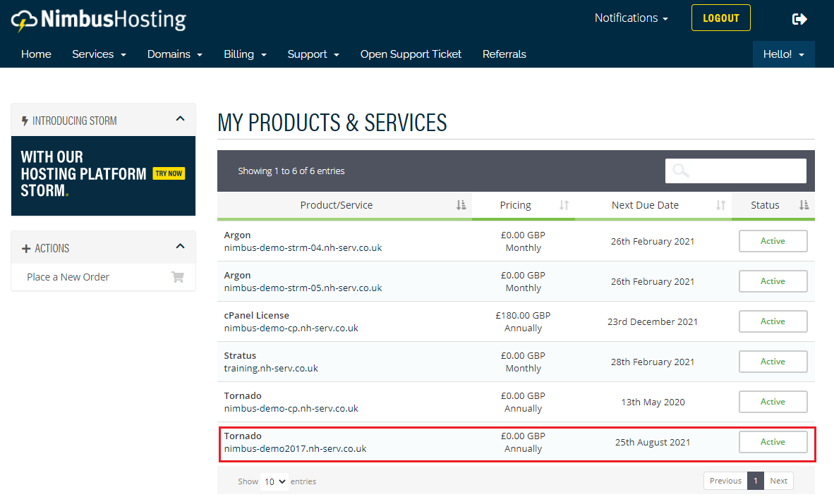Viewport: 834px width, 504px height.
Task: Open the Notifications dropdown
Action: [x=631, y=18]
